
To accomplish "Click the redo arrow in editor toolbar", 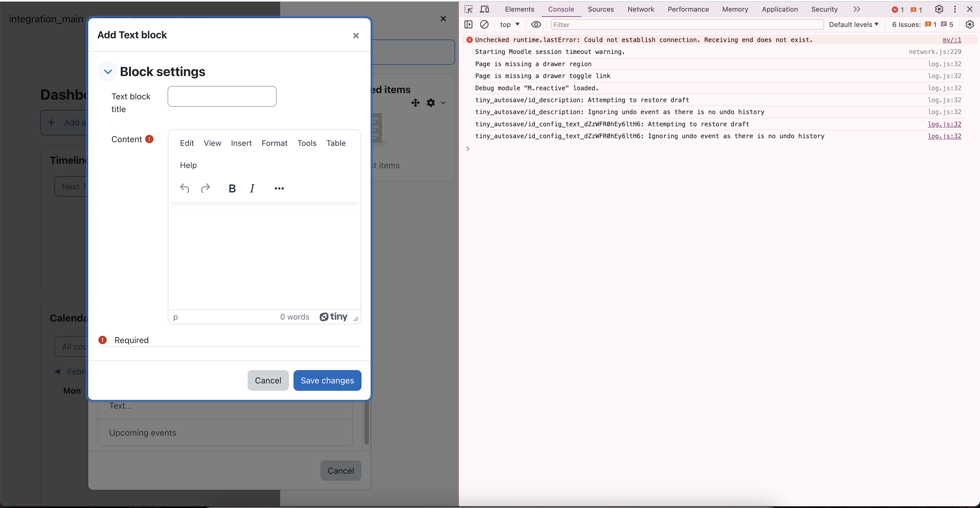I will pos(205,188).
